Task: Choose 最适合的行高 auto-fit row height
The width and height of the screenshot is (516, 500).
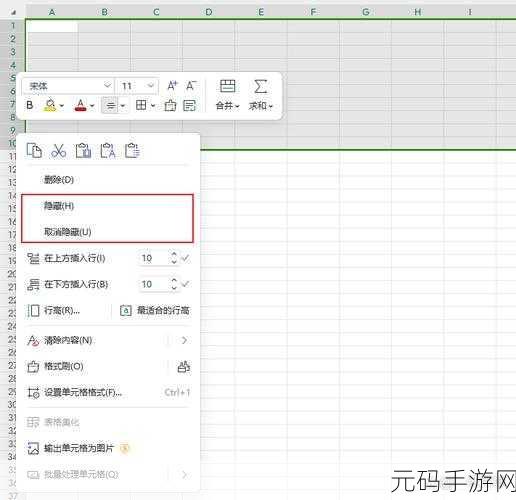Action: 163,311
